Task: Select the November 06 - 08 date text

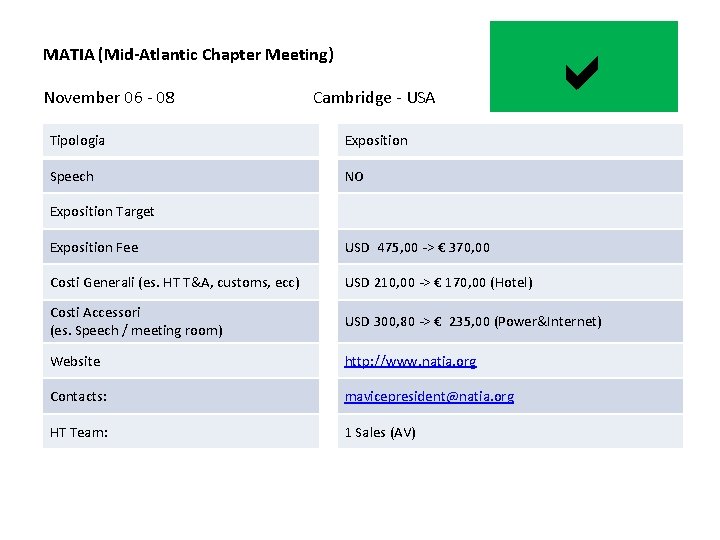Action: click(109, 98)
